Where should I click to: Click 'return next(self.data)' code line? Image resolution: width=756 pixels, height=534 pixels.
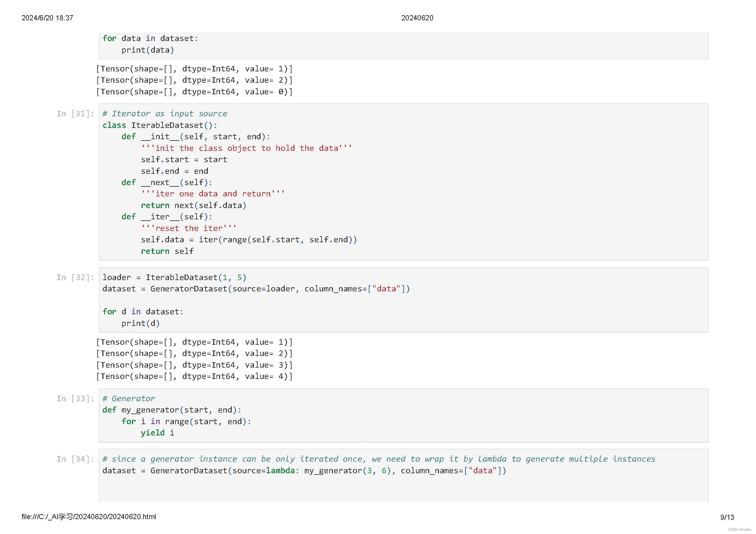193,205
